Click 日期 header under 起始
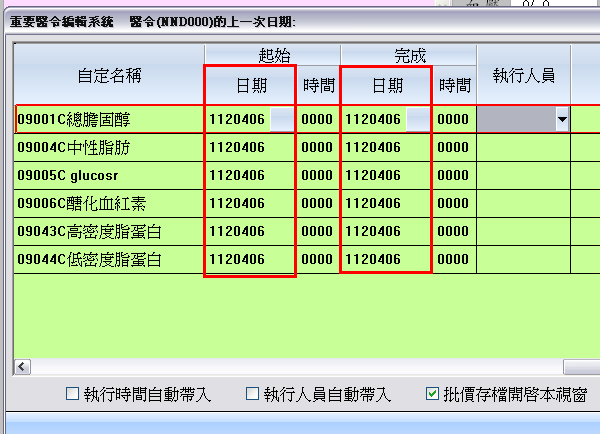The width and height of the screenshot is (600, 434). point(250,86)
